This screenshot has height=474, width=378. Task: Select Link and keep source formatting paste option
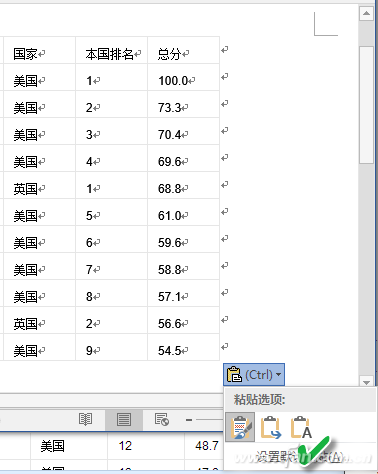[x=271, y=427]
